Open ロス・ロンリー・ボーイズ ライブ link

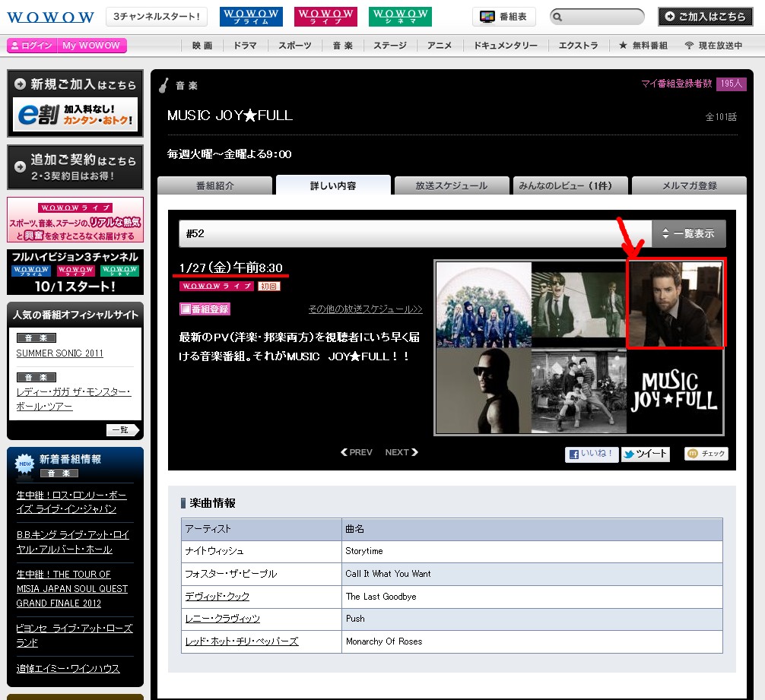(x=71, y=502)
